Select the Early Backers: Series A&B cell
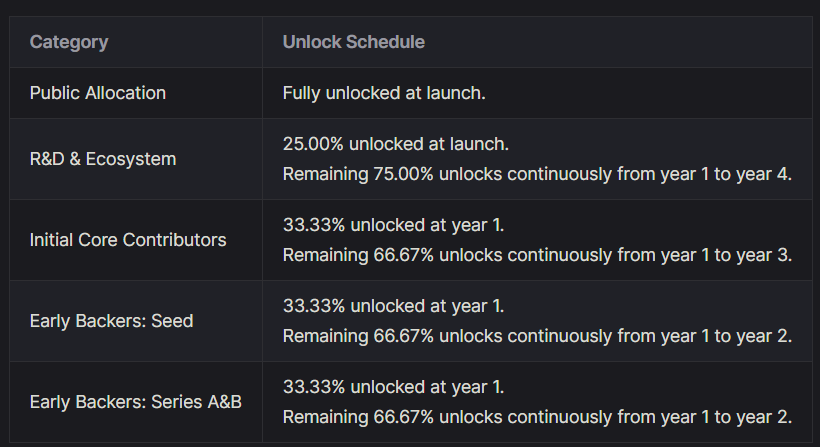 (x=135, y=402)
